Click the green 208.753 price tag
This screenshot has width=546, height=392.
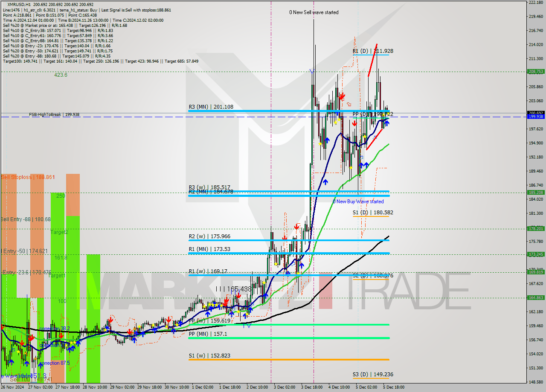536,72
